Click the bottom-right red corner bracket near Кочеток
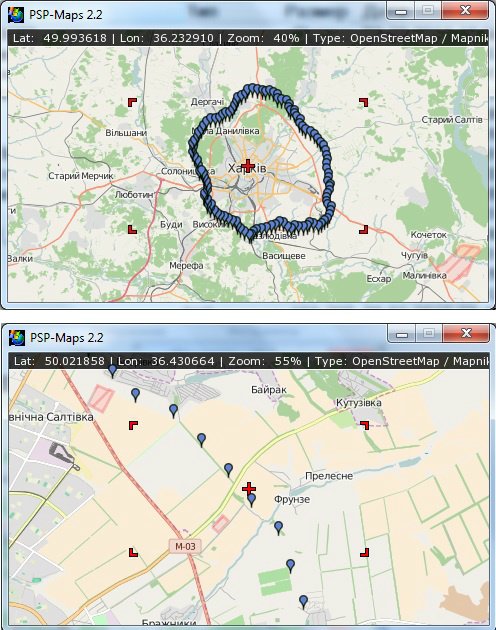 tap(363, 229)
